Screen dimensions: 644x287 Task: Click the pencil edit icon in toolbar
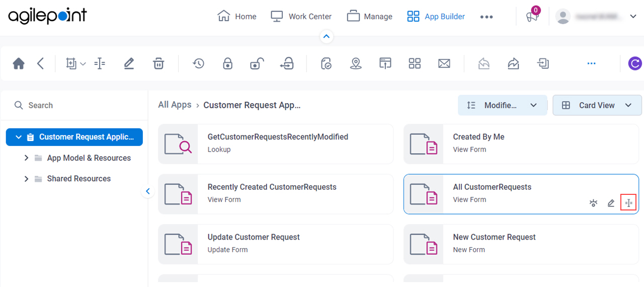[x=129, y=63]
